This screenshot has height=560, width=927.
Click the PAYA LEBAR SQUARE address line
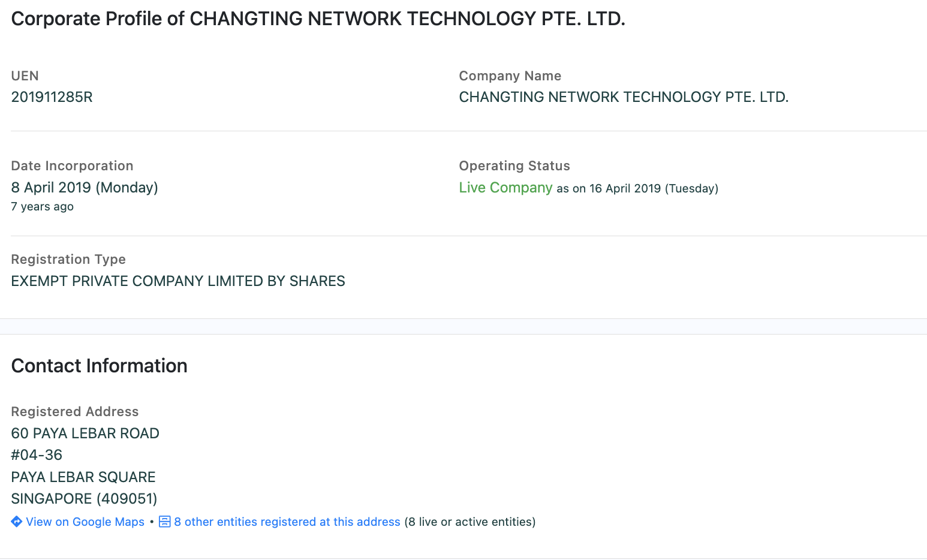coord(83,477)
